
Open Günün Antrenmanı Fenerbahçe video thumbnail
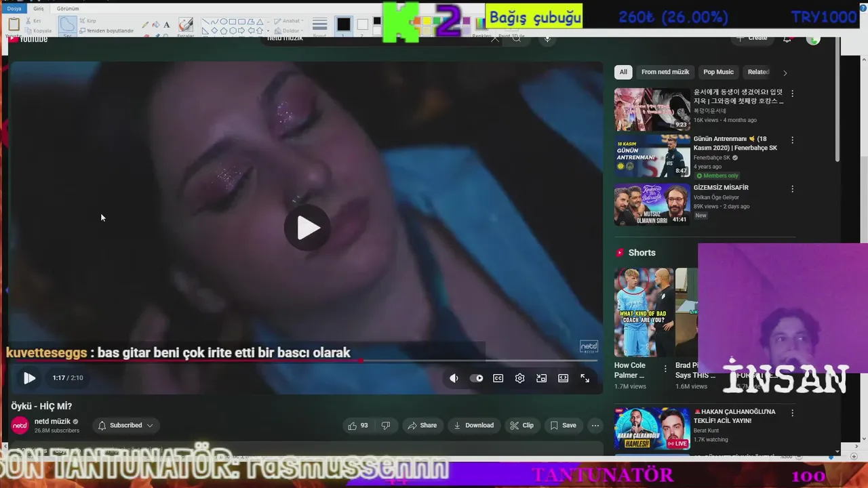[x=652, y=156]
